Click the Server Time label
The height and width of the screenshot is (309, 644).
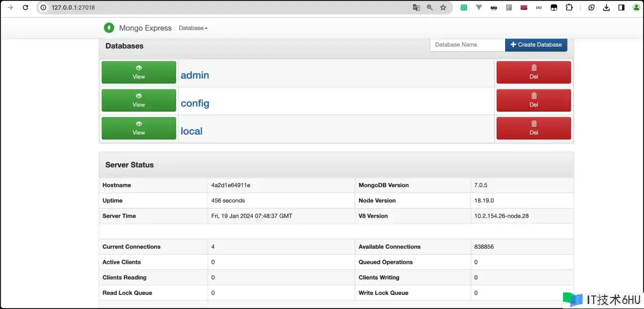[119, 216]
